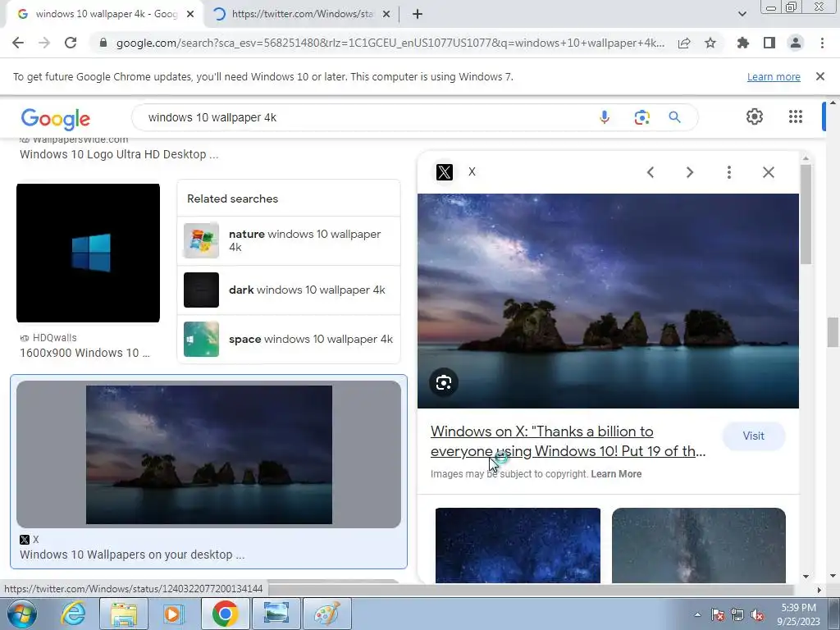840x630 pixels.
Task: Click the large preview image of islands
Action: pos(608,300)
